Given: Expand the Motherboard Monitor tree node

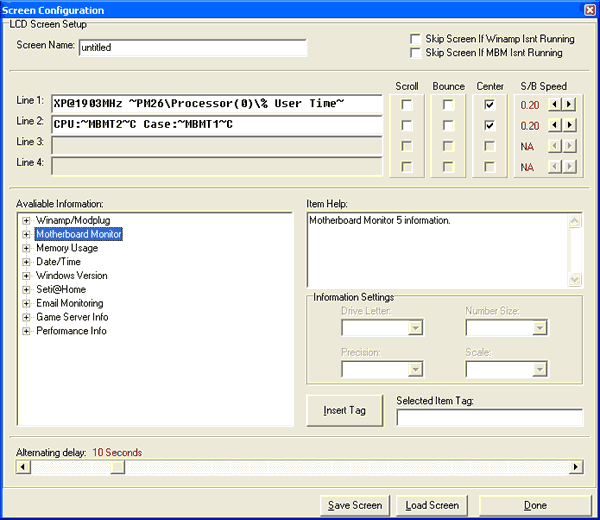Looking at the screenshot, I should 26,235.
